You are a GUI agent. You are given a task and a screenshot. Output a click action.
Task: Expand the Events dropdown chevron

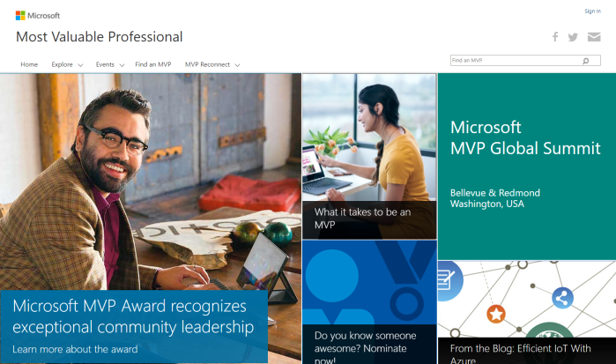122,65
